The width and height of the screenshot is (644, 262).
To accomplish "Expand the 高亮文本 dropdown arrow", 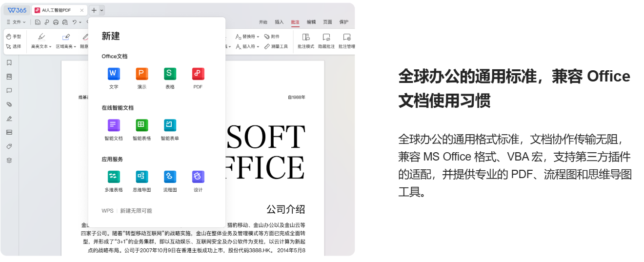I will pyautogui.click(x=50, y=47).
